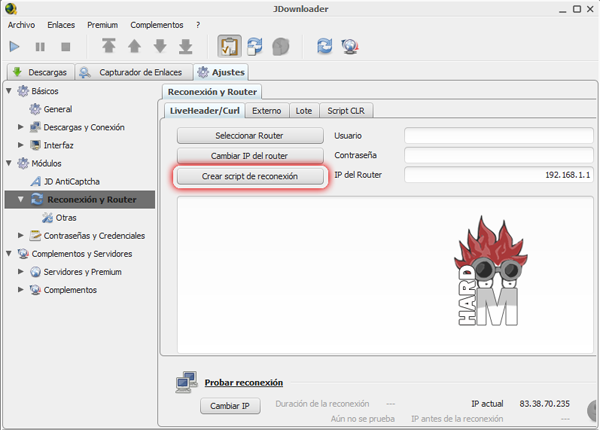The image size is (600, 430).
Task: Expand the Interfaz node
Action: click(21, 145)
